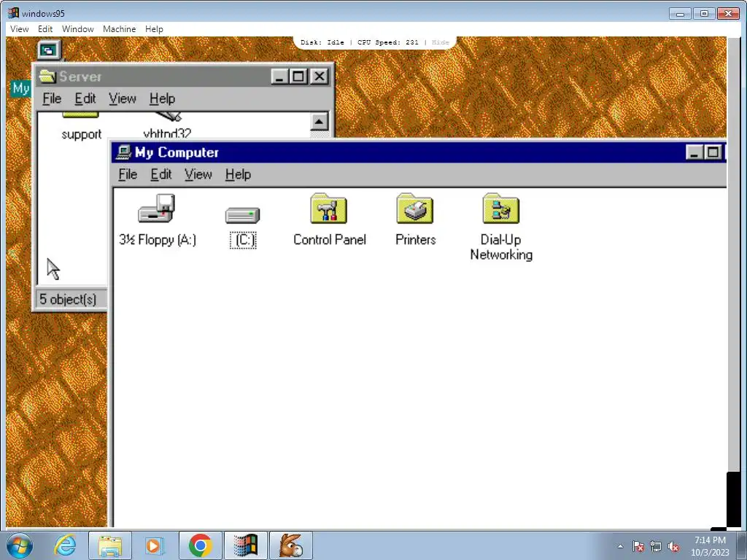Click the Action Center flag tray icon

coord(638,547)
